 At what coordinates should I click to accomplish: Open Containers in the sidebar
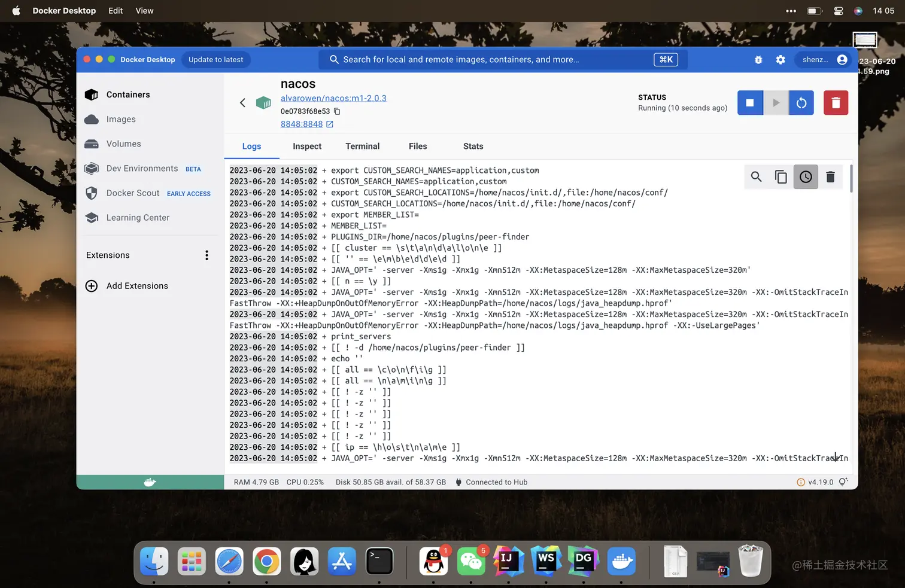[x=150, y=95]
